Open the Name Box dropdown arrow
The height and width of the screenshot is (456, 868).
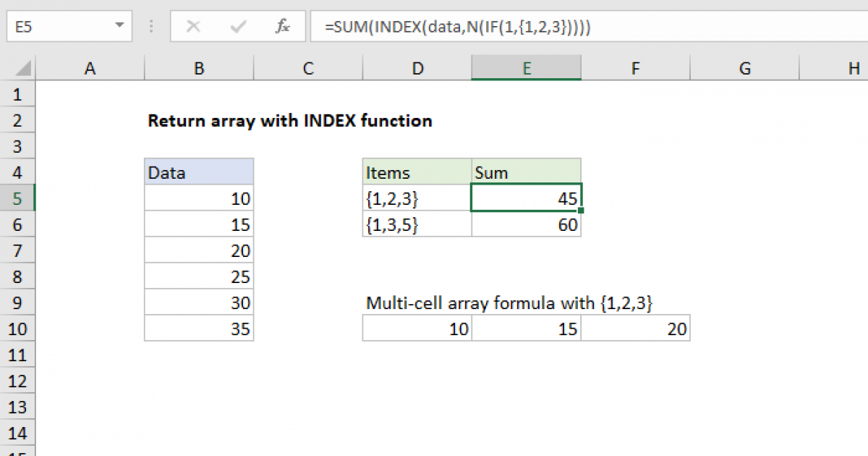tap(118, 26)
